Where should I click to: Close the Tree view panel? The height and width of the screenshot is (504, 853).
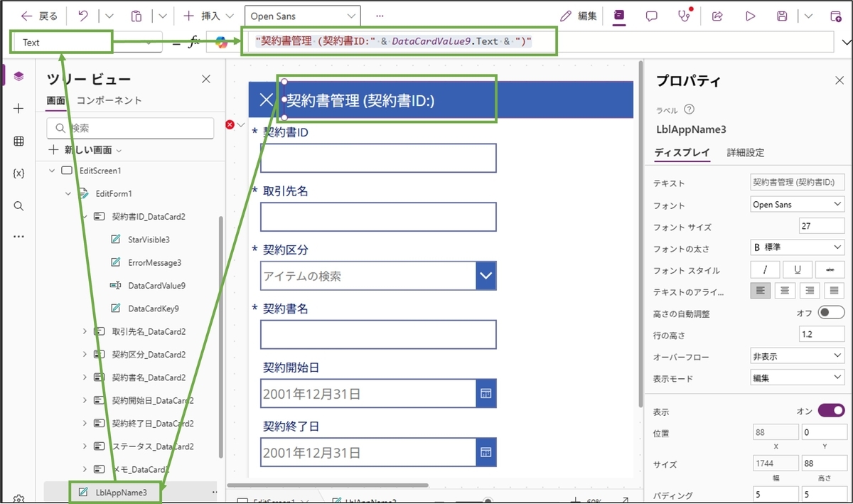point(206,79)
